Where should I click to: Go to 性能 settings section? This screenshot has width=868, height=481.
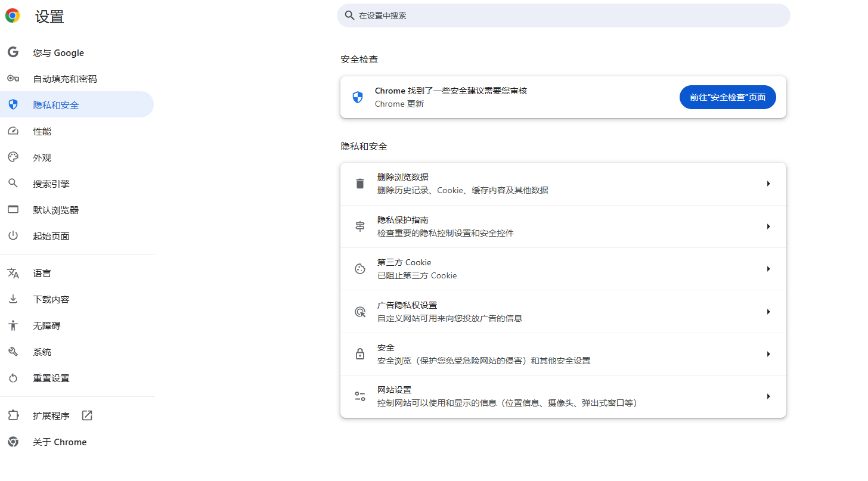click(77, 131)
